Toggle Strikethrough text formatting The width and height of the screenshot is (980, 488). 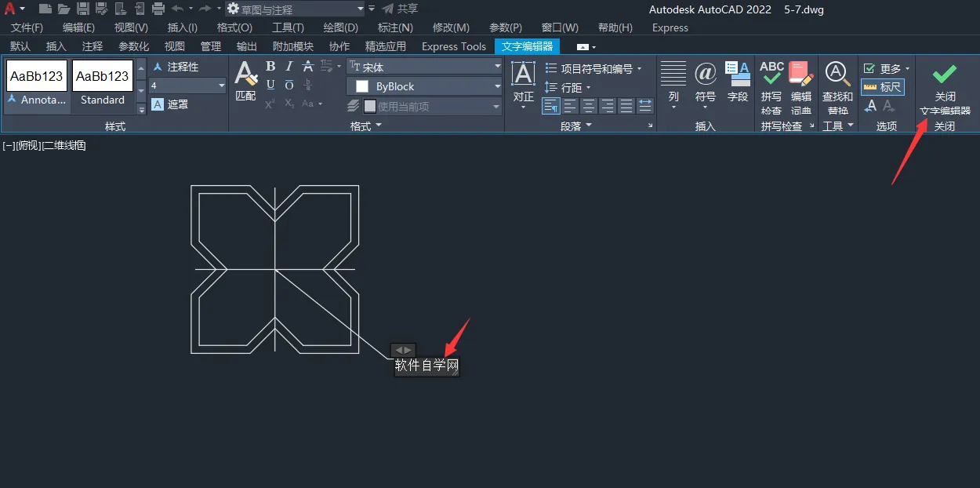tap(308, 67)
